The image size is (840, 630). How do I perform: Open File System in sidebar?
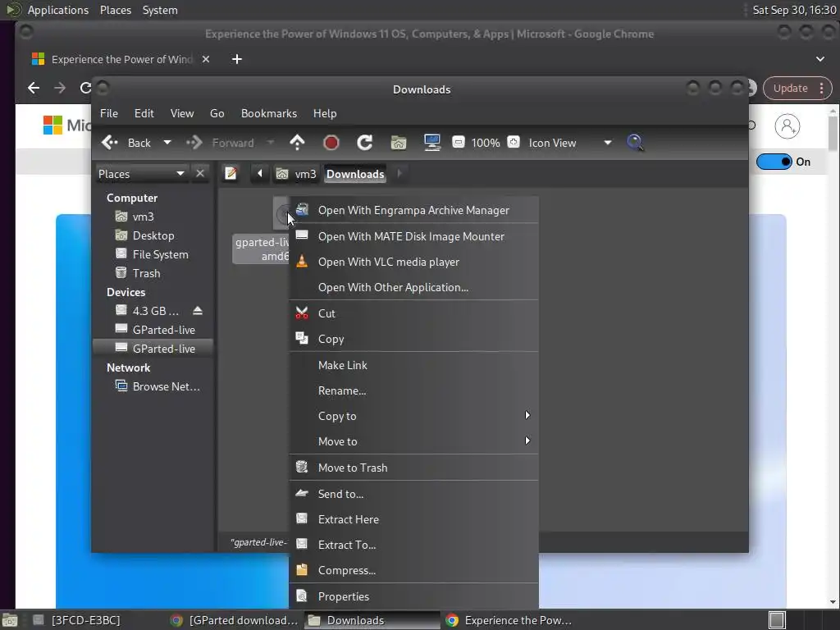(x=153, y=254)
